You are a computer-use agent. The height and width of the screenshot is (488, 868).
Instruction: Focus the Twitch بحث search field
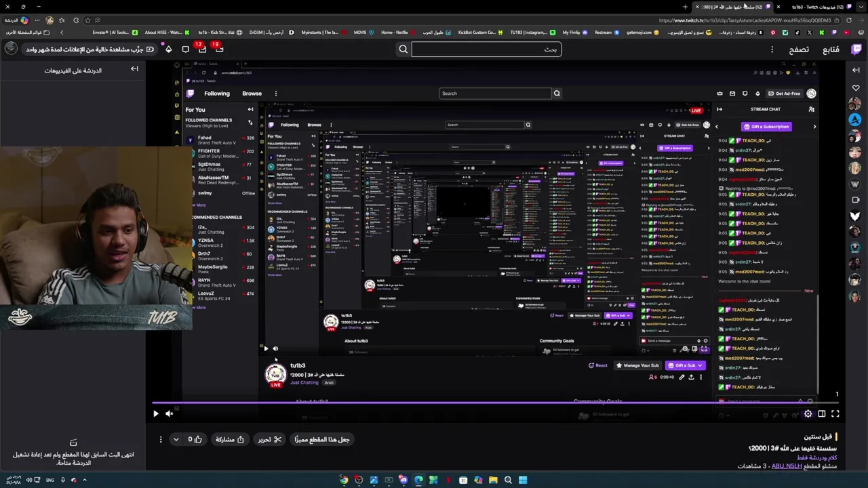click(x=486, y=49)
